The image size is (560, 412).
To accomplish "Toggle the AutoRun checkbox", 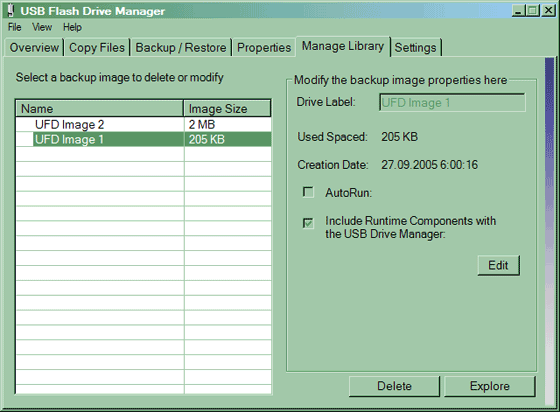I will pyautogui.click(x=308, y=192).
